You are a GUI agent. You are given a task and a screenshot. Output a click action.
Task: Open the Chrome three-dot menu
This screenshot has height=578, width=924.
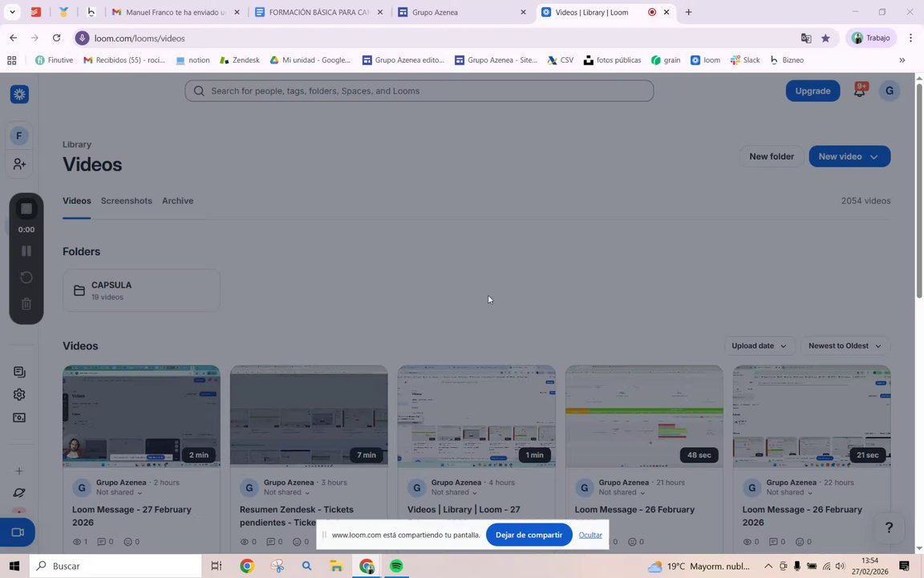tap(910, 38)
